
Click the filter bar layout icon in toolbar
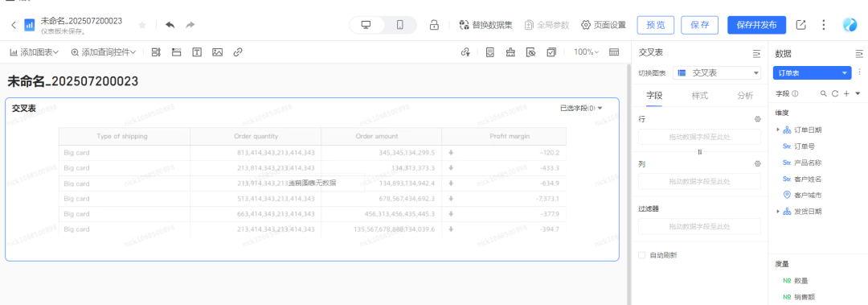156,52
